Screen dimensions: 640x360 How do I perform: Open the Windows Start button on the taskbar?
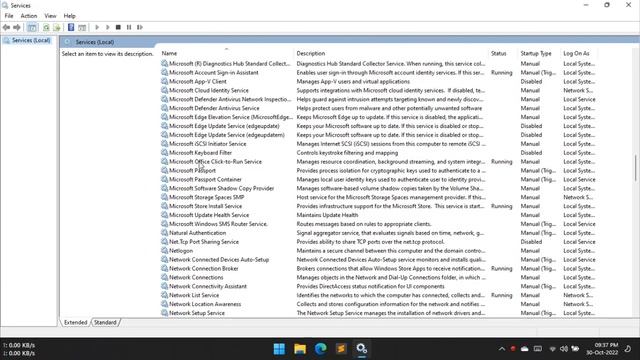click(279, 349)
